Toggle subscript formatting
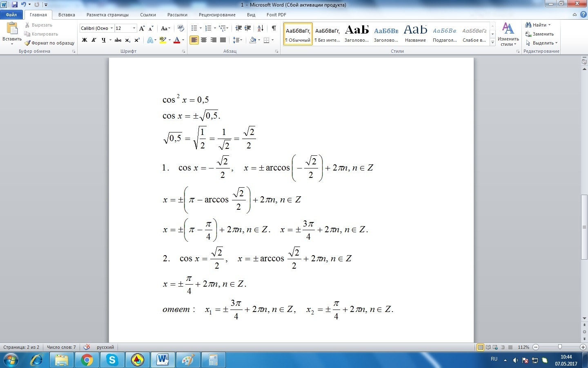The image size is (588, 368). tap(127, 40)
